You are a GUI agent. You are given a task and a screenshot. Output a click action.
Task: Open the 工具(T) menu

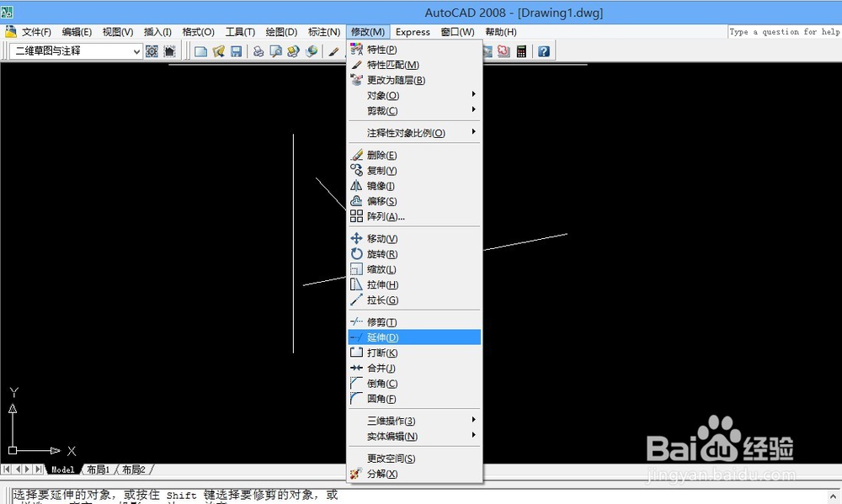pos(240,32)
